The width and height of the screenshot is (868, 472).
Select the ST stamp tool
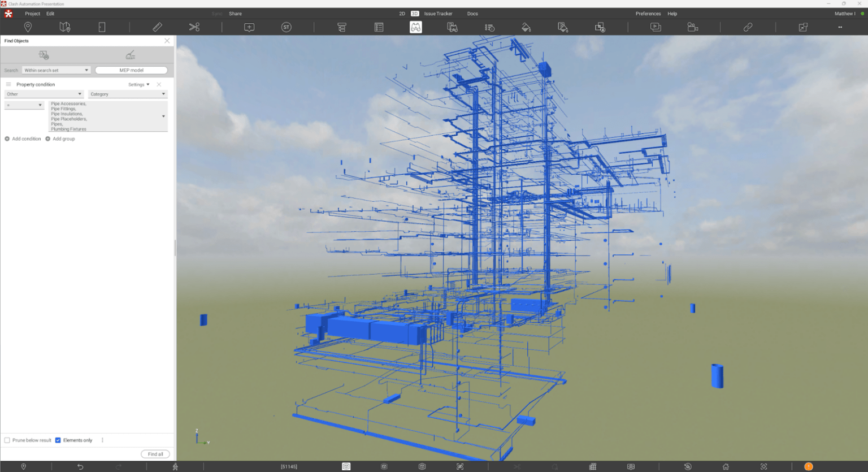(287, 27)
